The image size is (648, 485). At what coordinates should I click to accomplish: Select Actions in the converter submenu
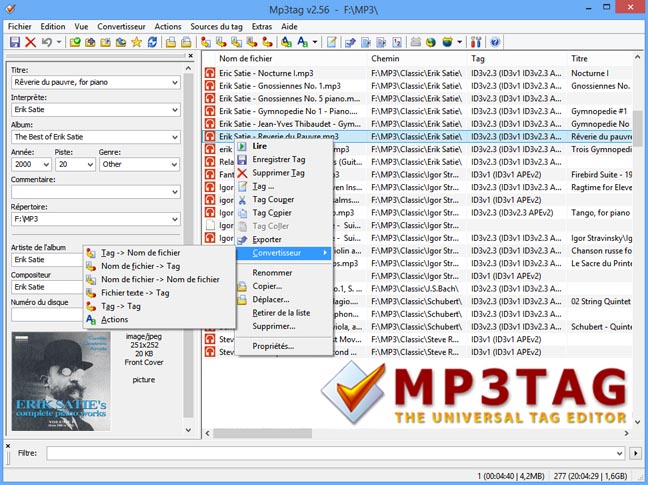point(159,319)
